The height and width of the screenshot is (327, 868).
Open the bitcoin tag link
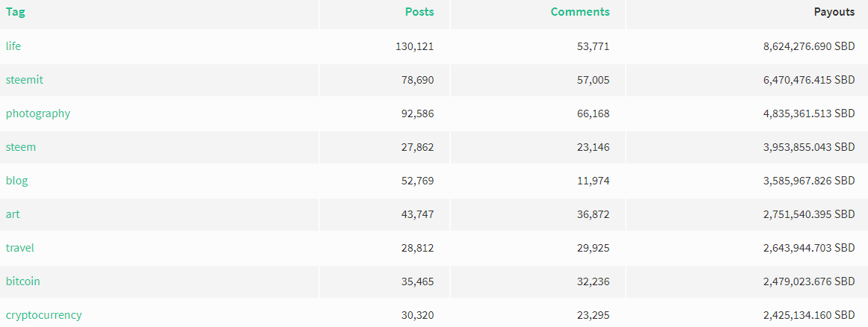click(22, 281)
